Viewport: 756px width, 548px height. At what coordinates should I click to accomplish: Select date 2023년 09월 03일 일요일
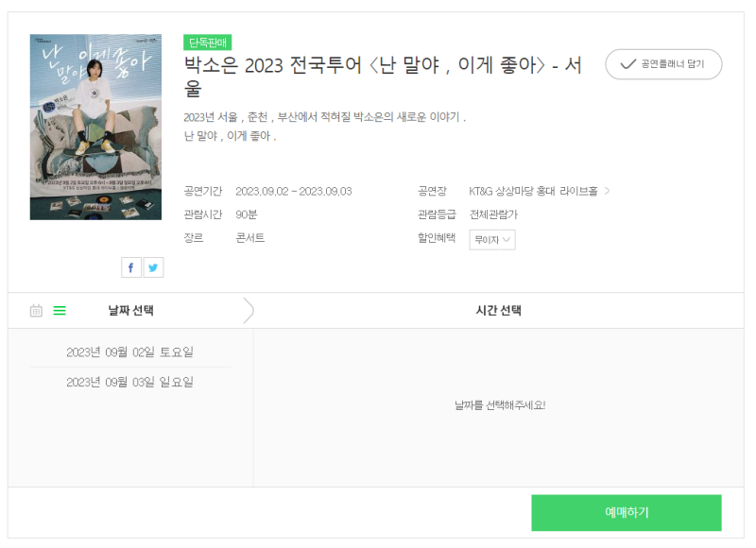coord(130,383)
